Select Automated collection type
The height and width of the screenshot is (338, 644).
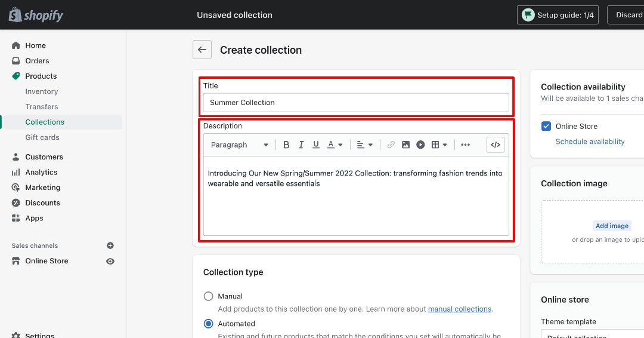click(x=209, y=324)
